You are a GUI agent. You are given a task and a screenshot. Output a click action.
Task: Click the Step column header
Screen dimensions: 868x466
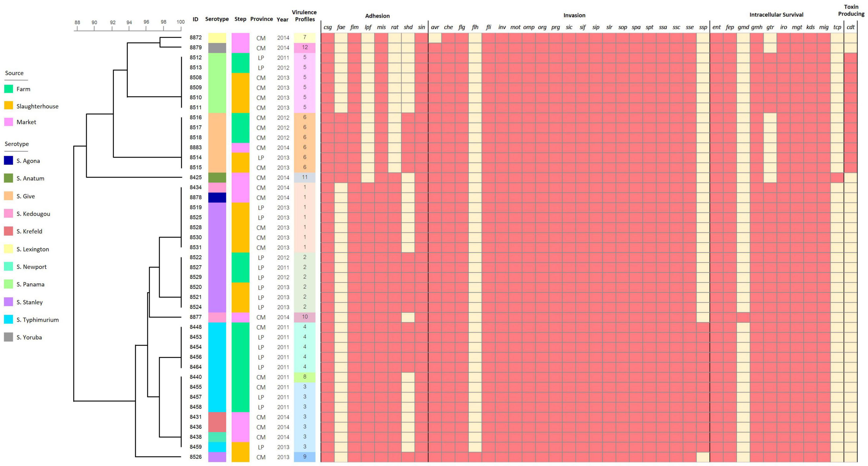tap(240, 19)
